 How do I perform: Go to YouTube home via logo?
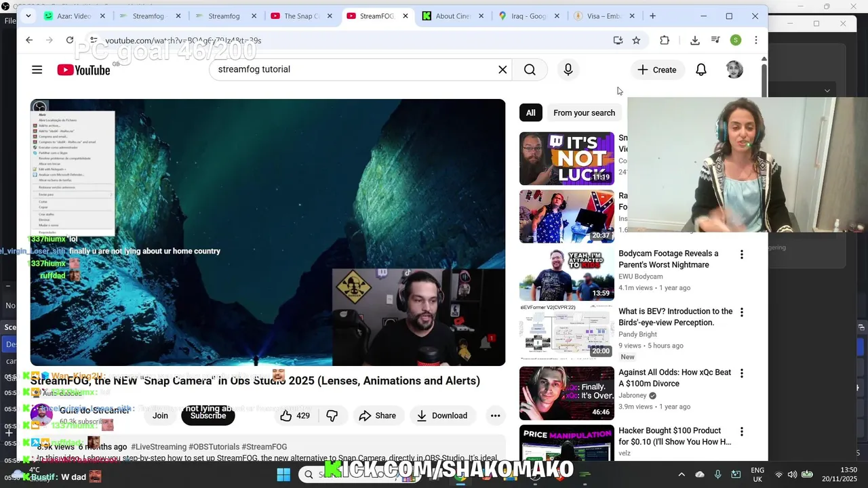83,70
